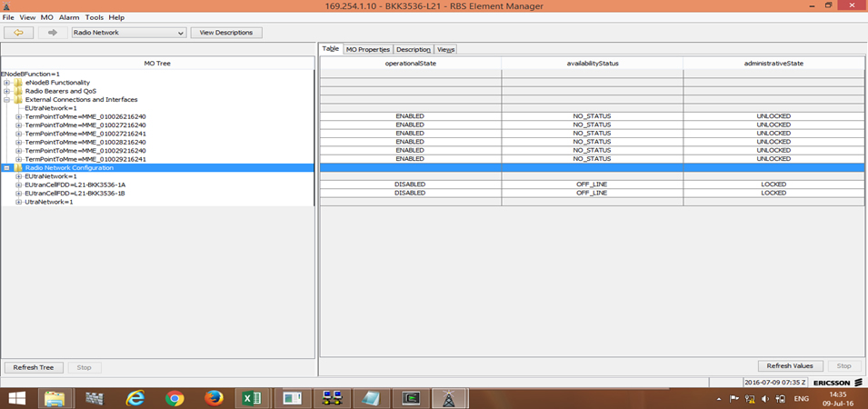Launch Google Chrome from the taskbar

(x=175, y=398)
